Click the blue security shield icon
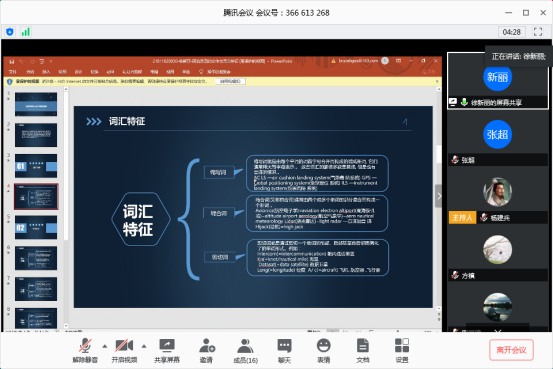The height and width of the screenshot is (369, 553). [10, 32]
